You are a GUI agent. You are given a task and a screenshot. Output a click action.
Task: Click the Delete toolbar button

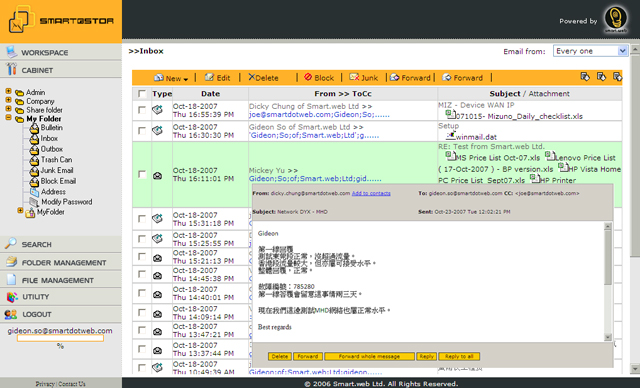(x=263, y=78)
